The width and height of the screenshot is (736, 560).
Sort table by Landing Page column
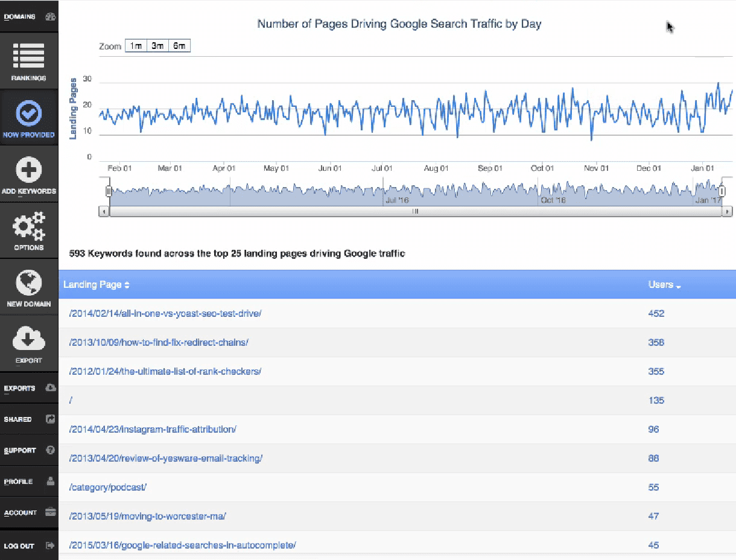pyautogui.click(x=97, y=285)
